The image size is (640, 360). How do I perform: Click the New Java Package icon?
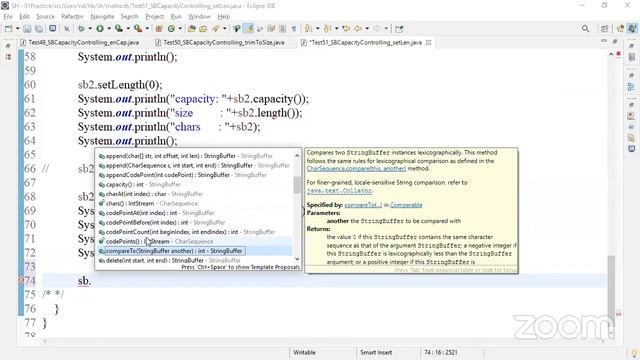[x=159, y=29]
